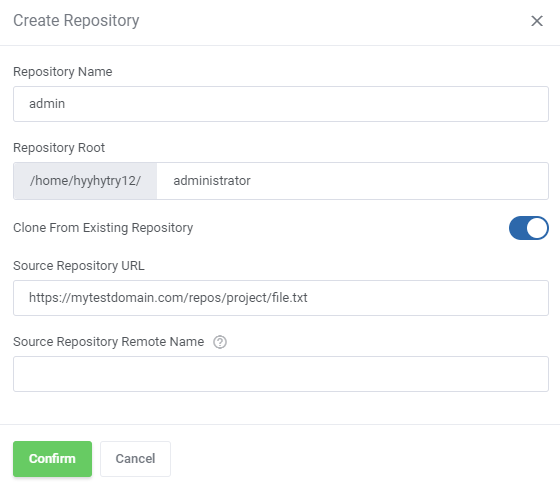The height and width of the screenshot is (489, 560).
Task: Close the Create Repository dialog
Action: pos(537,21)
